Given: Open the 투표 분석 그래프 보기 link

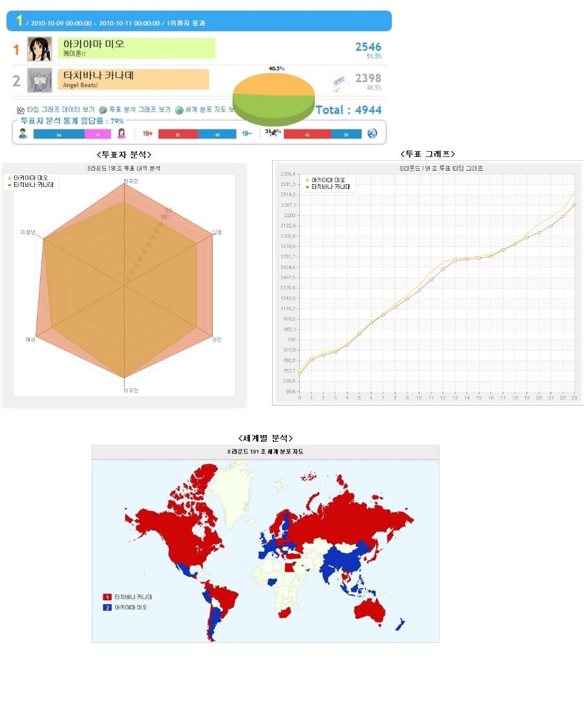Looking at the screenshot, I should point(140,110).
